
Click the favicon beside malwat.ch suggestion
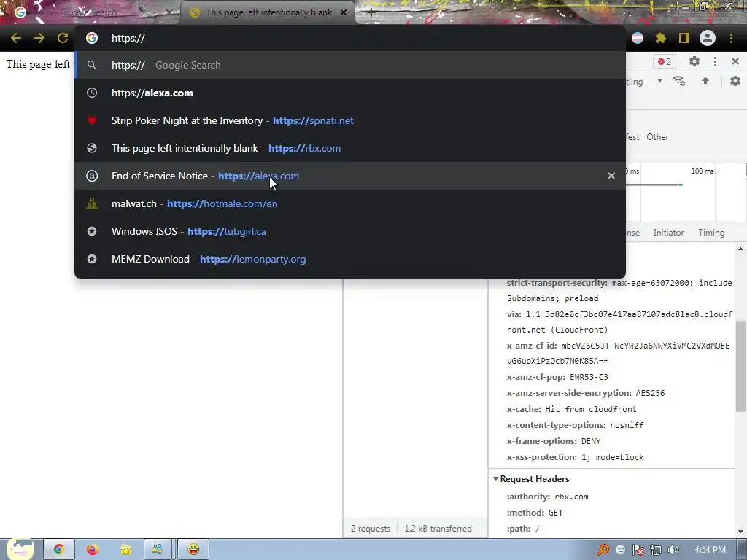point(91,203)
